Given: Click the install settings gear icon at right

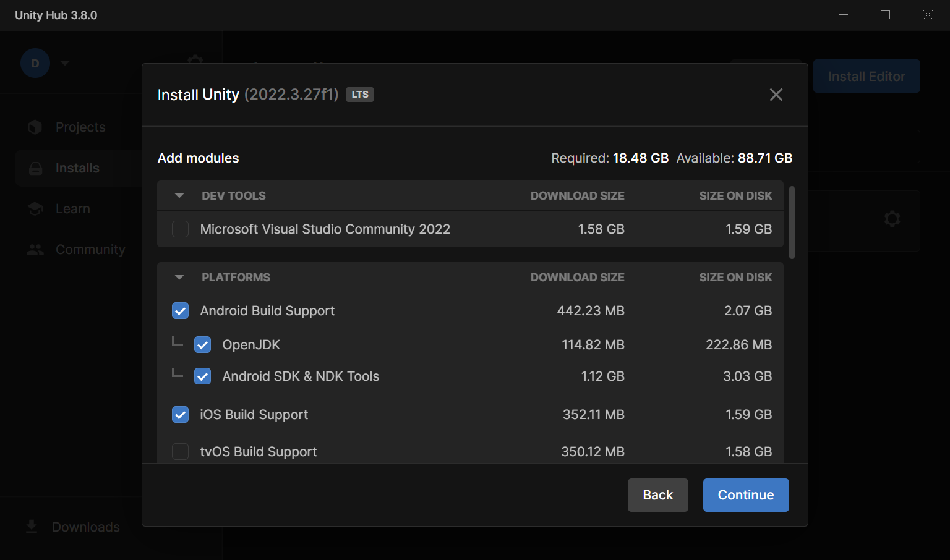Looking at the screenshot, I should (892, 219).
